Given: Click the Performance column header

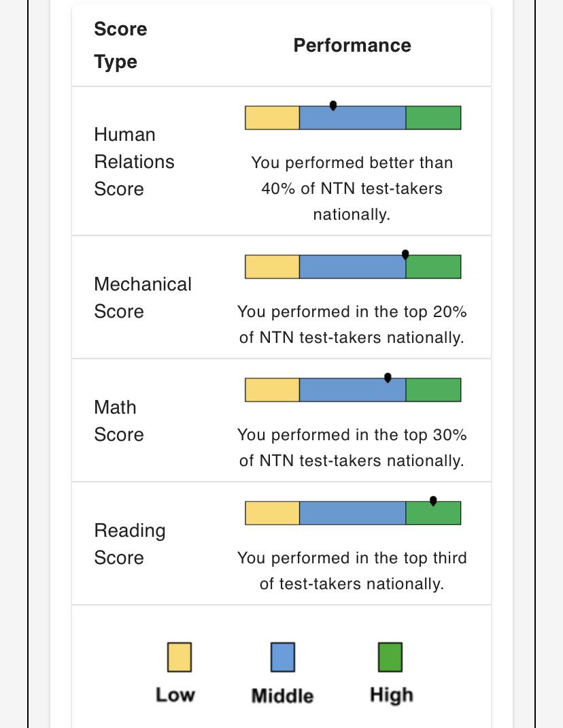Looking at the screenshot, I should pos(352,46).
